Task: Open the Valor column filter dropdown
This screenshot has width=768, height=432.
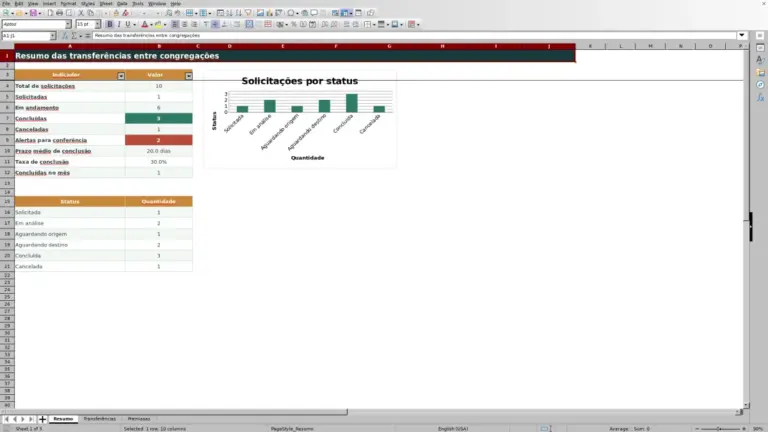Action: [x=189, y=76]
